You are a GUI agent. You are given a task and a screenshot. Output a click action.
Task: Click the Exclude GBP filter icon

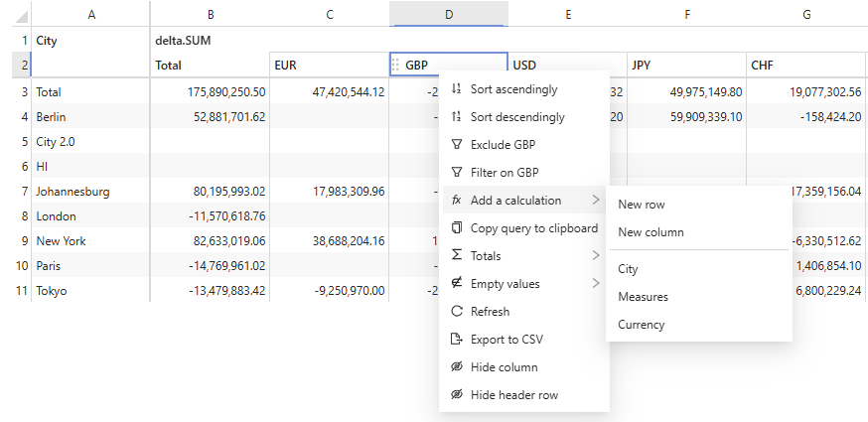(456, 145)
